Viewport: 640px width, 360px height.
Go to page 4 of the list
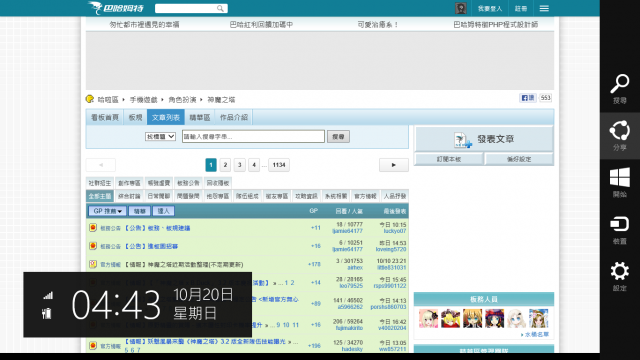coord(254,165)
